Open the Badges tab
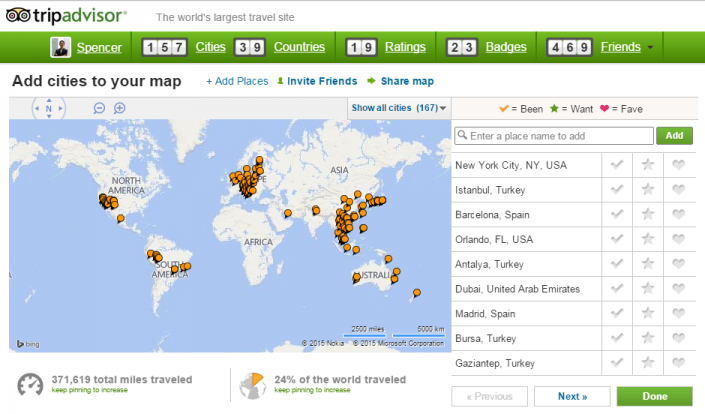Screen dimensions: 705x414 pyautogui.click(x=506, y=47)
